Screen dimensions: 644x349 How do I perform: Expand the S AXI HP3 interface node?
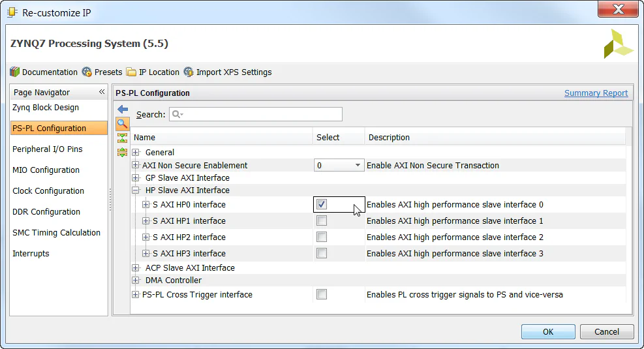coord(146,254)
